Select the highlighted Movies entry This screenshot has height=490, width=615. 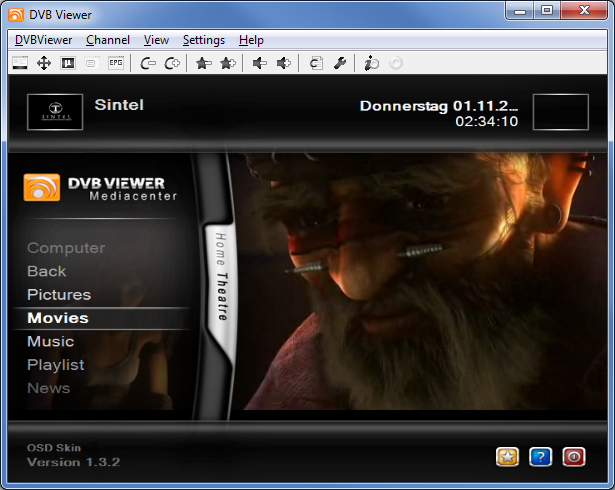point(101,318)
